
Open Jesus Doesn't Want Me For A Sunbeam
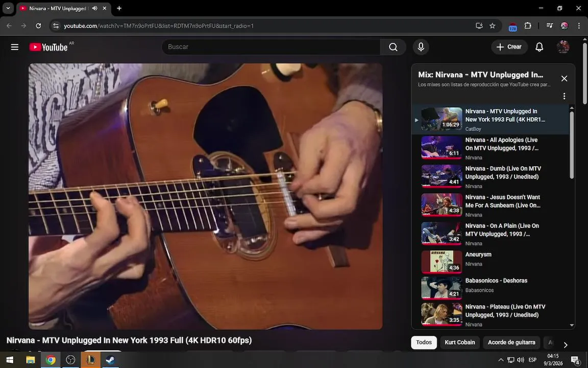tap(491, 205)
